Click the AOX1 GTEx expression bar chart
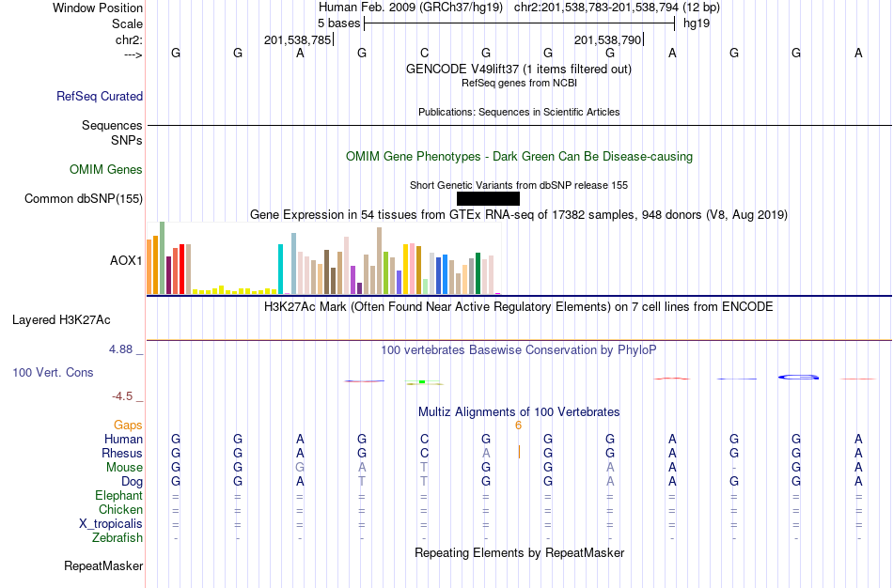 coord(323,258)
